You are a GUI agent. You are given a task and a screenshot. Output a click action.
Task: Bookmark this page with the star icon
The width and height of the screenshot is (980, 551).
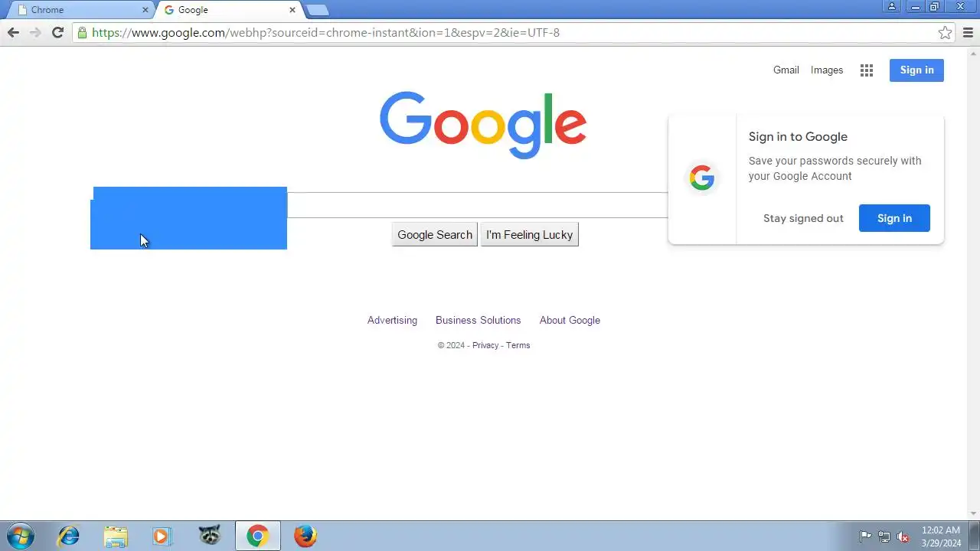946,32
